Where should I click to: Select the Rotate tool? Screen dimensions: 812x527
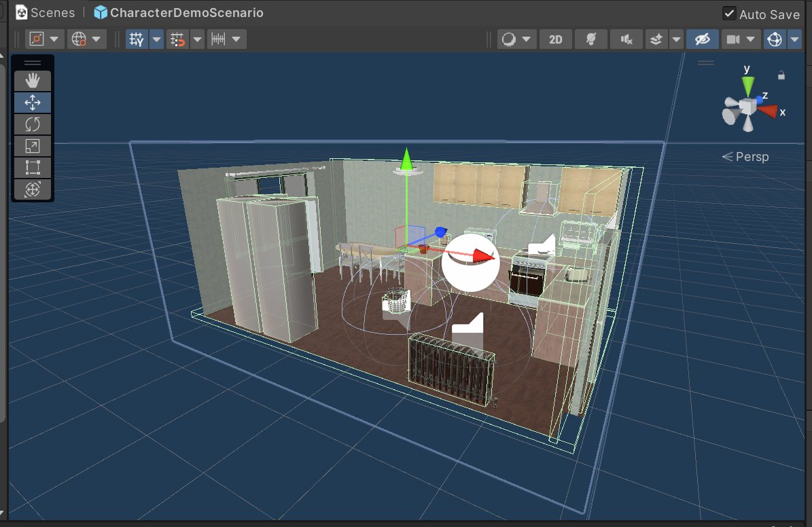[32, 124]
